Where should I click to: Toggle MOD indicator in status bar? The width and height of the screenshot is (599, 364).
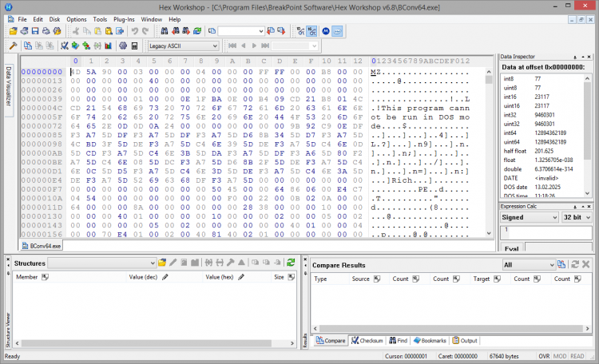(x=560, y=356)
